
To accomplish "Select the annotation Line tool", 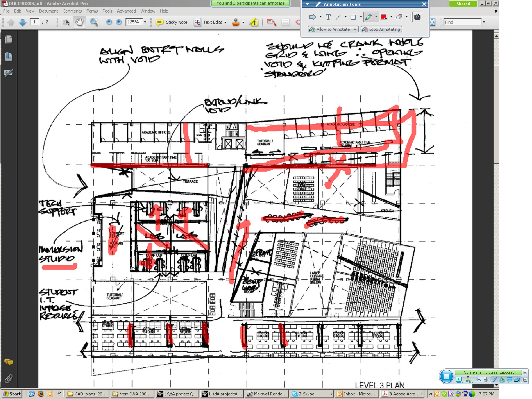I will click(338, 17).
